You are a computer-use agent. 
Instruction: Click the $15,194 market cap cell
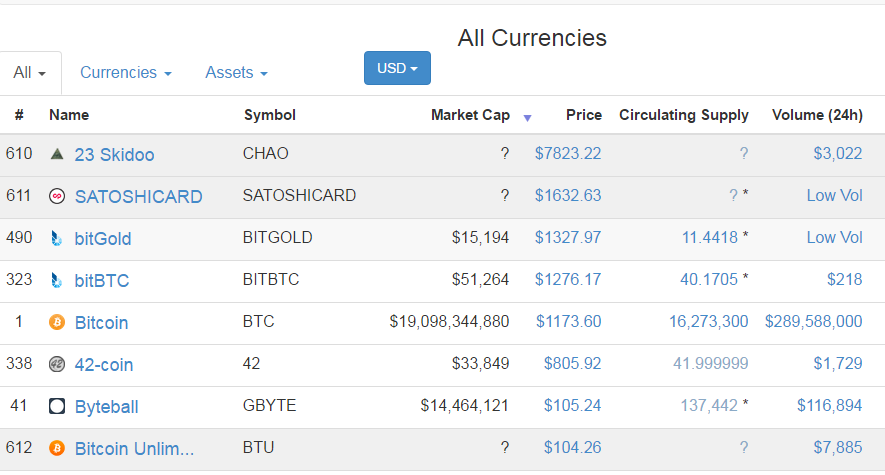[x=480, y=238]
